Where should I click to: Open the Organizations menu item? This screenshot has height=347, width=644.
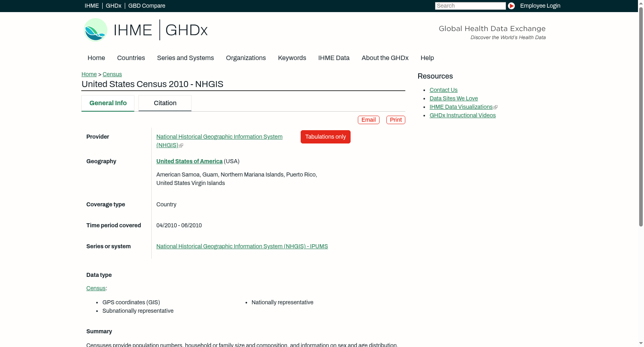[x=246, y=58]
